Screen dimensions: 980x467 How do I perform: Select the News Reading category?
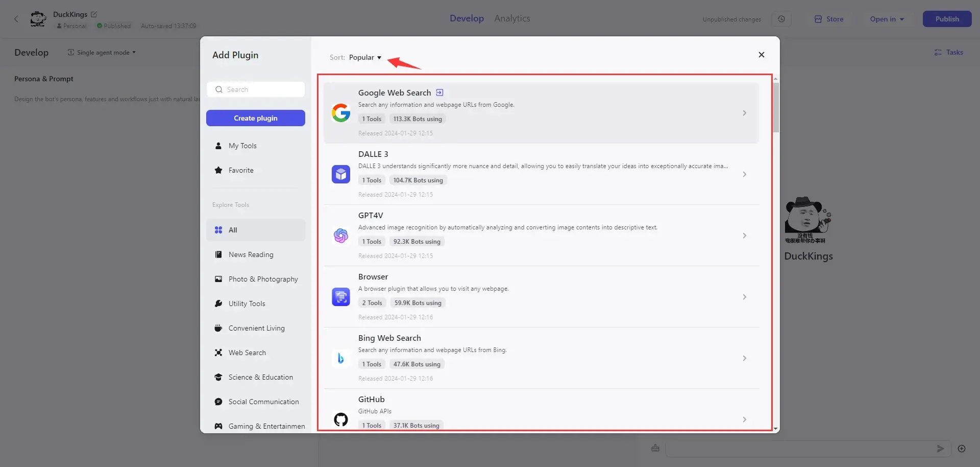[256, 254]
